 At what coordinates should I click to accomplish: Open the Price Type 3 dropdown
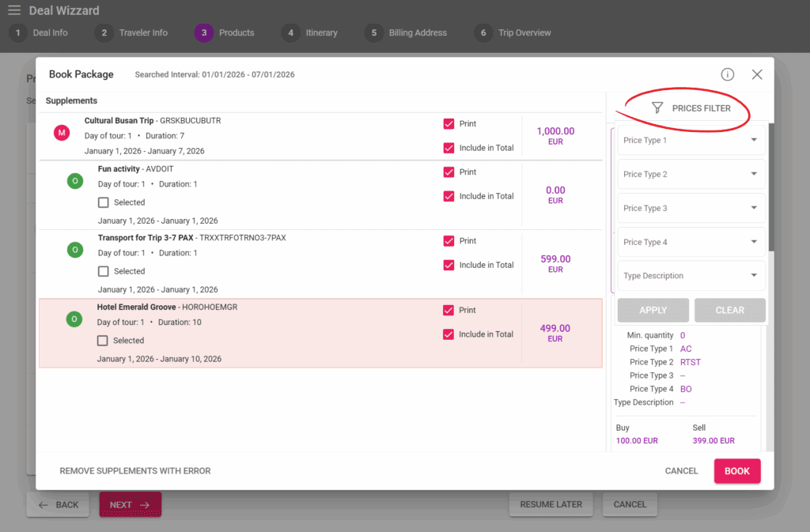[x=691, y=209]
